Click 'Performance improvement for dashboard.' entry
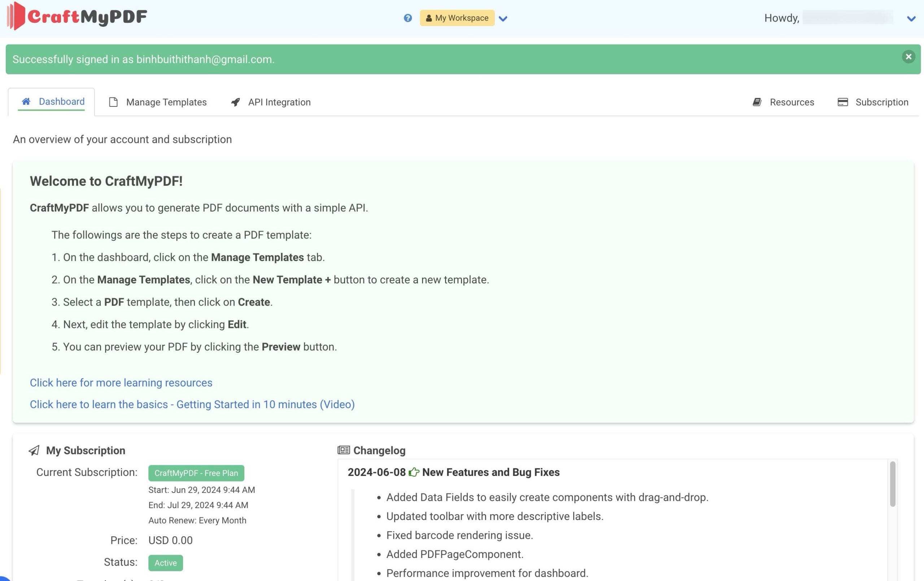This screenshot has width=924, height=581. point(487,573)
